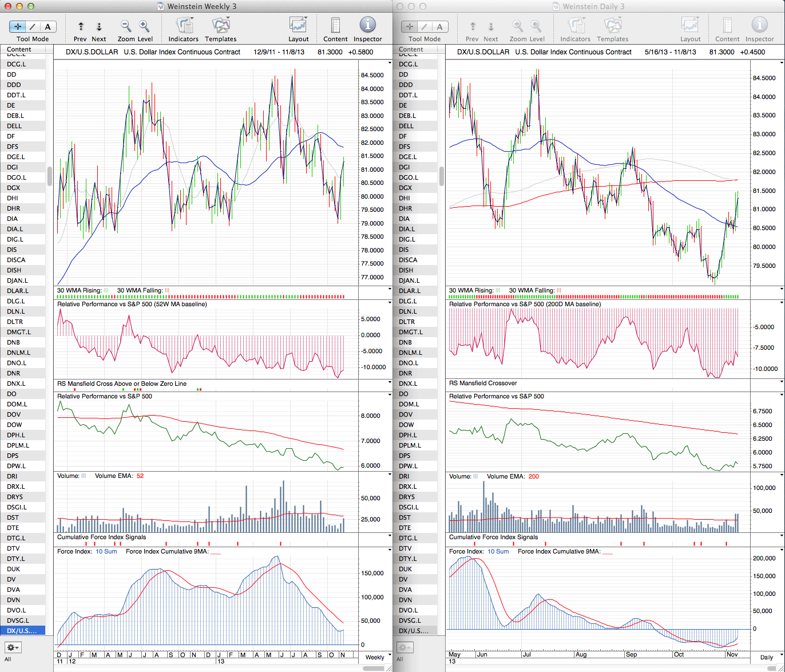The image size is (785, 672).
Task: Open the Weekly period dropdown below chart
Action: point(375,657)
